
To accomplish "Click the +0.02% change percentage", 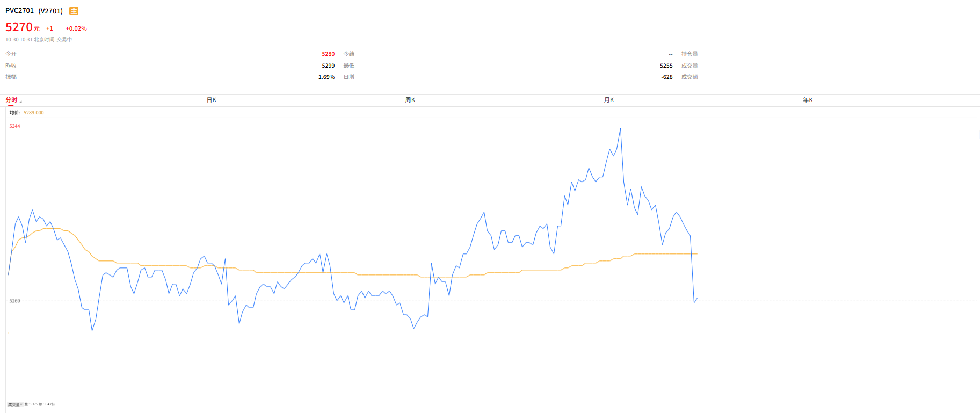I will pyautogui.click(x=76, y=28).
